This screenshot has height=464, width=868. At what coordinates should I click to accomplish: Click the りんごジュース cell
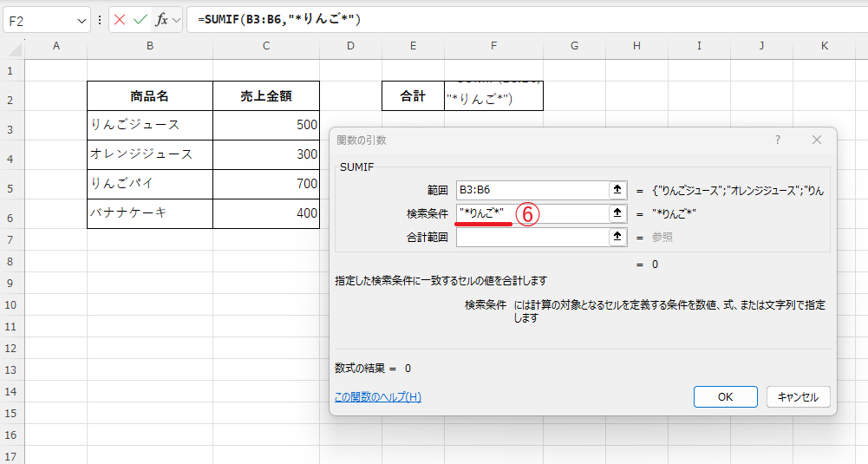click(x=150, y=125)
